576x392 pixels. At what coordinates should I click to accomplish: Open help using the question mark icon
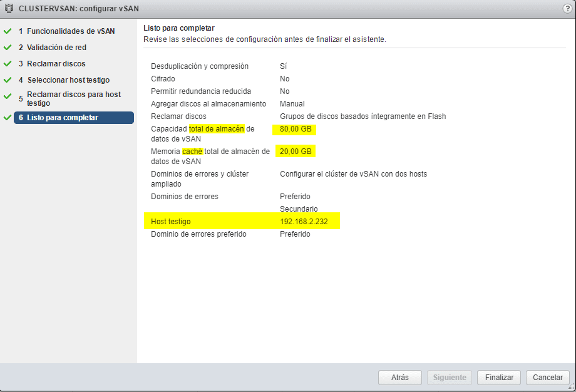tap(567, 9)
